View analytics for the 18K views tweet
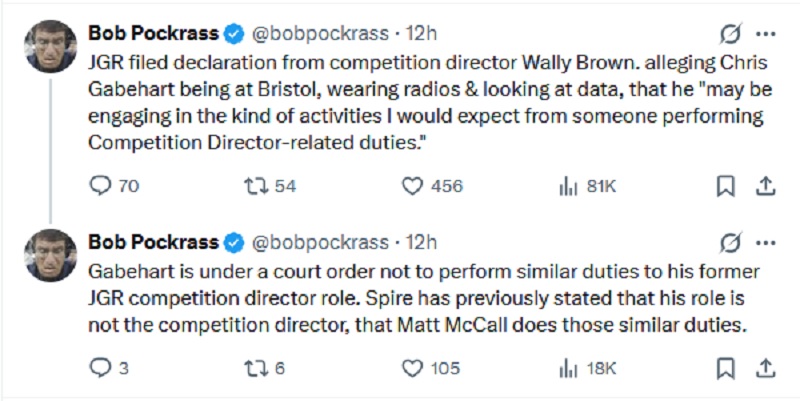The height and width of the screenshot is (401, 800). coord(568,368)
